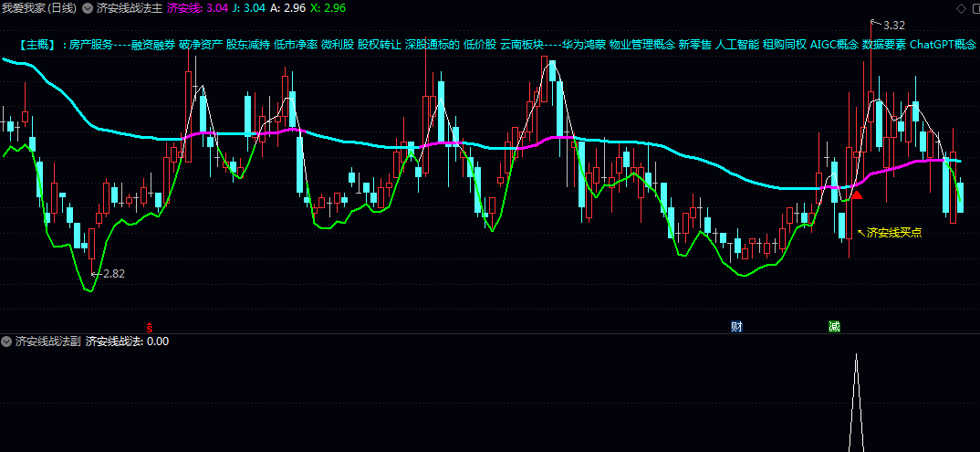Viewport: 980px width, 452px height.
Task: Open the dropdown beside 济安线战法主
Action: (87, 8)
